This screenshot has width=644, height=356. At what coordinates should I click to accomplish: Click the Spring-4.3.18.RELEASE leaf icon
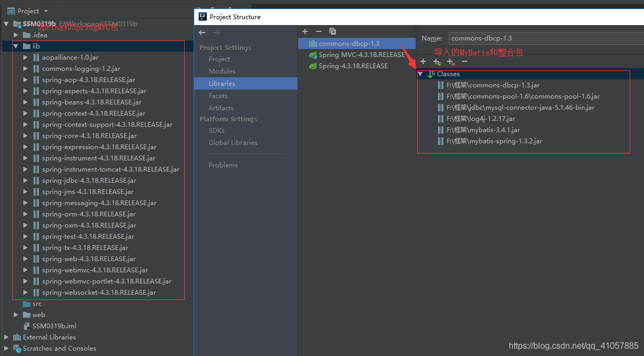[313, 66]
